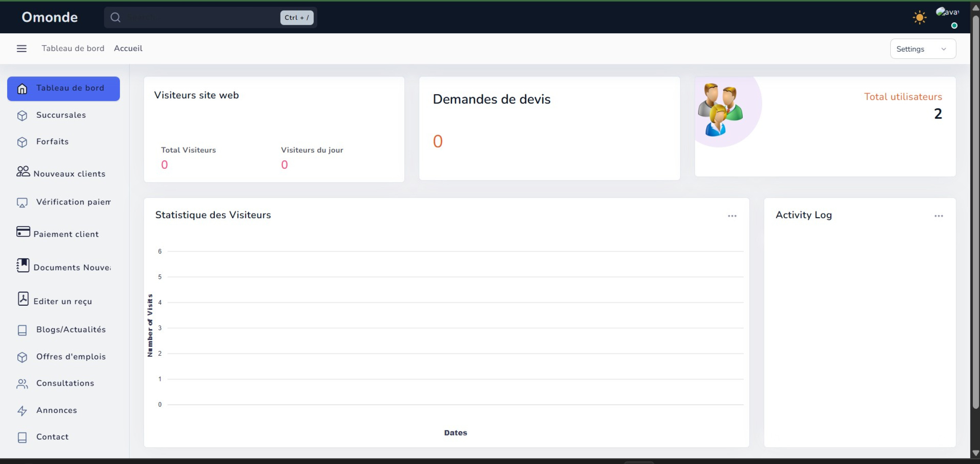Click the Accueil breadcrumb link

(x=128, y=48)
